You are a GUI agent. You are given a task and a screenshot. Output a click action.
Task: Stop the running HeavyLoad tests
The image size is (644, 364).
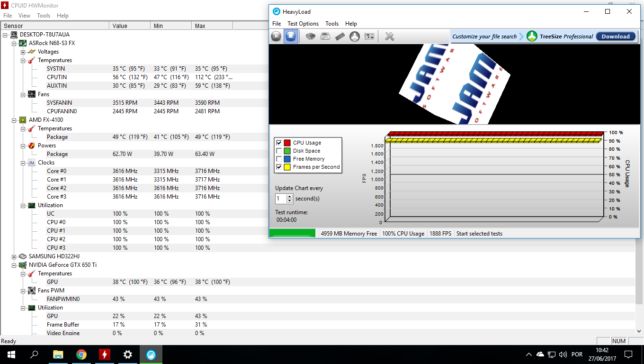point(291,36)
